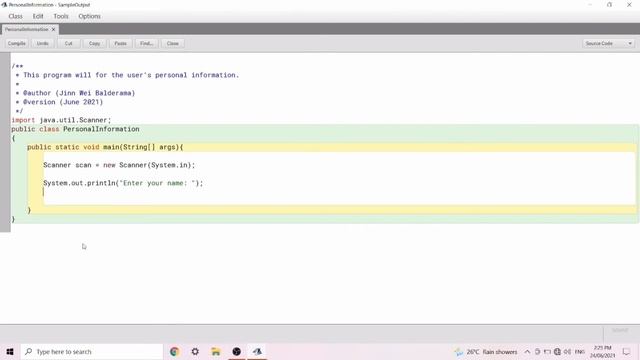Click the Undo toolbar button
Viewport: 640px width, 360px height.
(x=42, y=43)
